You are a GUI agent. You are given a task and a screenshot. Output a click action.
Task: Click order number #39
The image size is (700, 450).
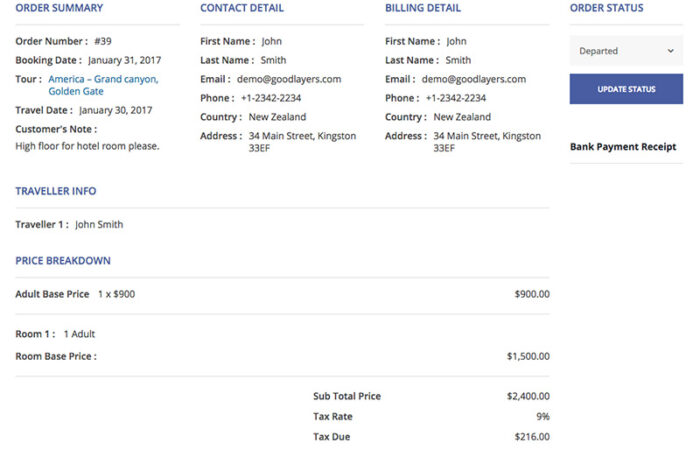click(103, 42)
